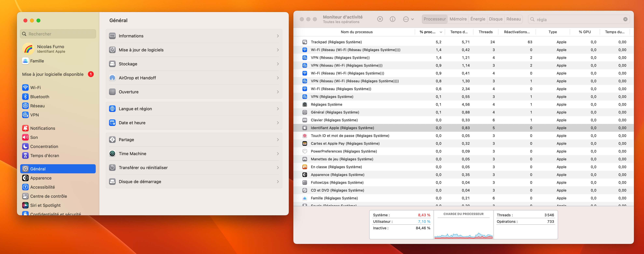This screenshot has width=644, height=254.
Task: Switch to the Disque tab
Action: pyautogui.click(x=496, y=19)
